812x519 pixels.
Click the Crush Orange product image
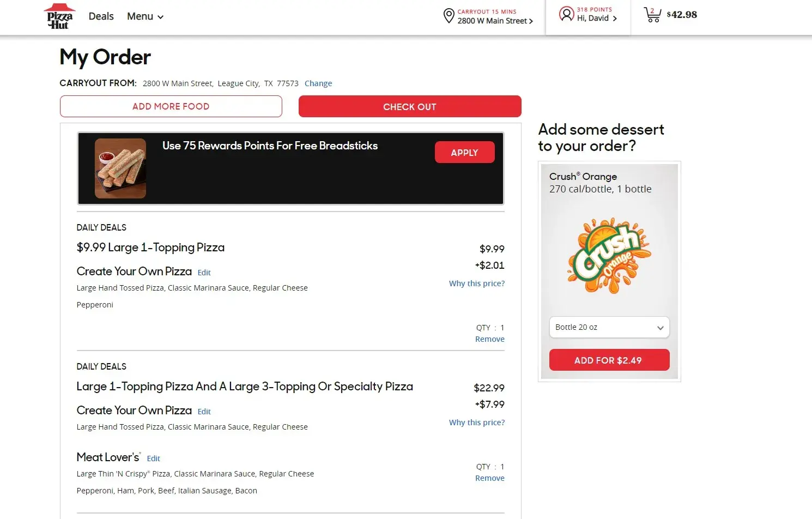pyautogui.click(x=609, y=256)
